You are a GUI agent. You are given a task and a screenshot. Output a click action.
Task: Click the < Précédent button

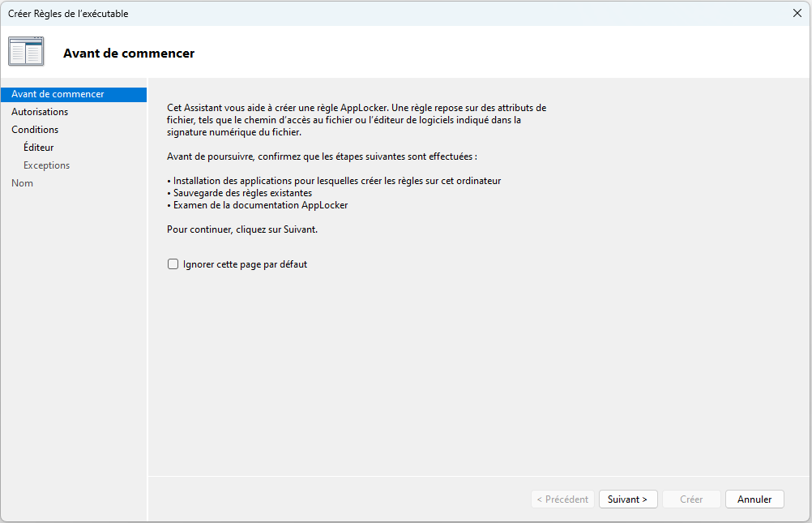coord(562,499)
